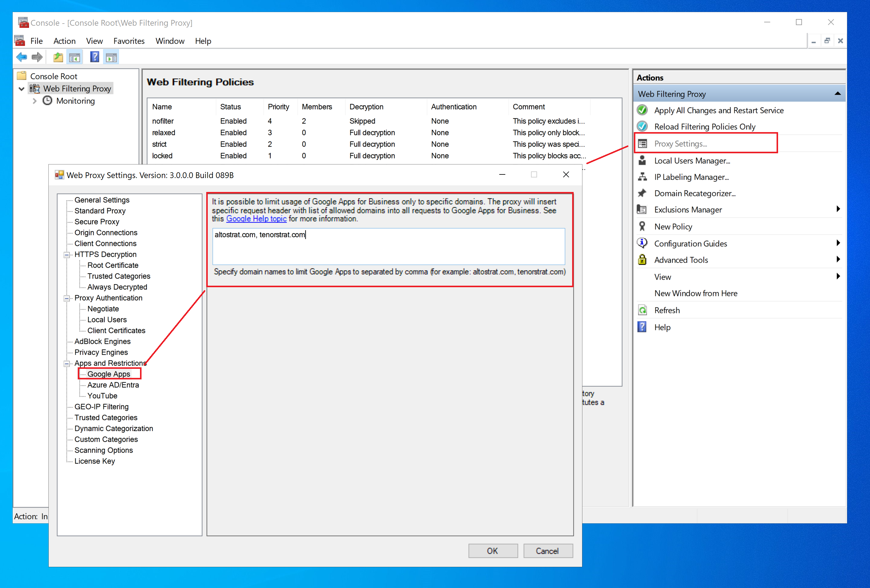
Task: Expand the Advanced Tools submenu arrow
Action: [838, 259]
